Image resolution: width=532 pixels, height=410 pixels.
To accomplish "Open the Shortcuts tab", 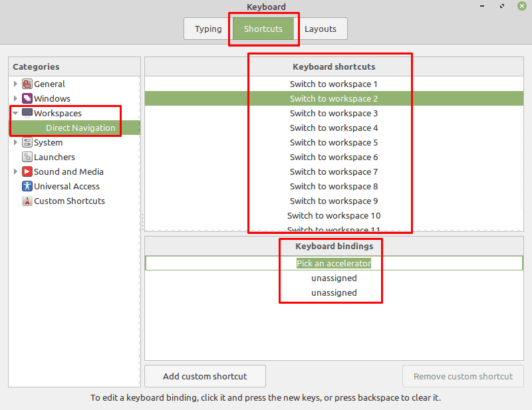I will pos(263,29).
